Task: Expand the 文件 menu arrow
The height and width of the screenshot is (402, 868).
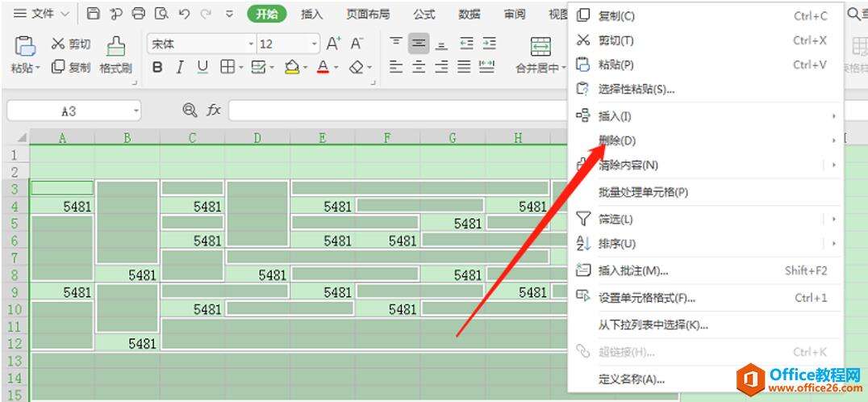Action: [65, 14]
